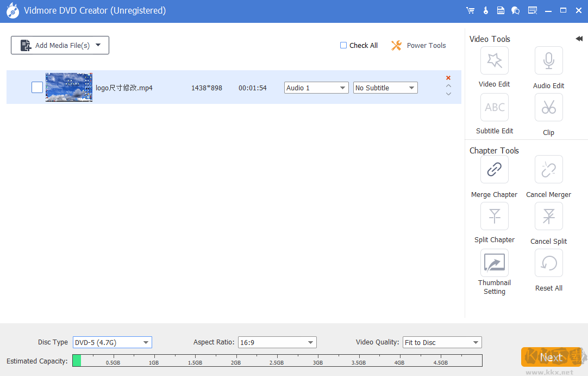Remove logo尺寸修改.mp4 with red X

[448, 78]
